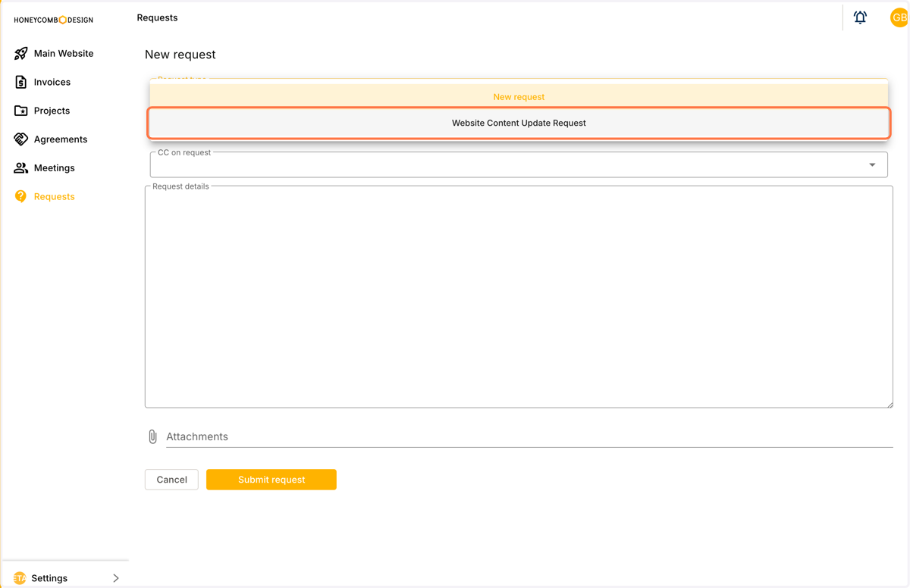Navigate to Invoices page
The width and height of the screenshot is (910, 588).
point(52,82)
